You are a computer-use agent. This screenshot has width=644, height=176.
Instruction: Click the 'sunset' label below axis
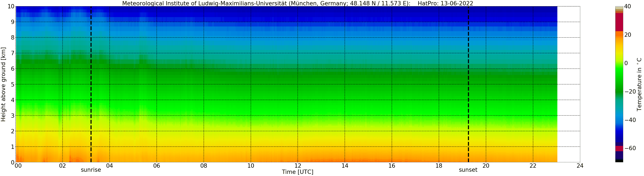[x=468, y=170]
